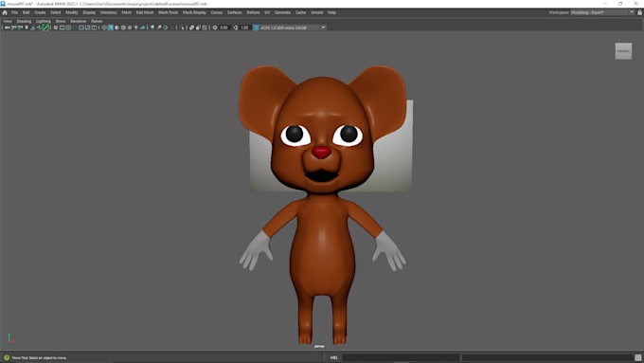Image resolution: width=644 pixels, height=363 pixels.
Task: Open the panel View menu
Action: click(x=8, y=21)
